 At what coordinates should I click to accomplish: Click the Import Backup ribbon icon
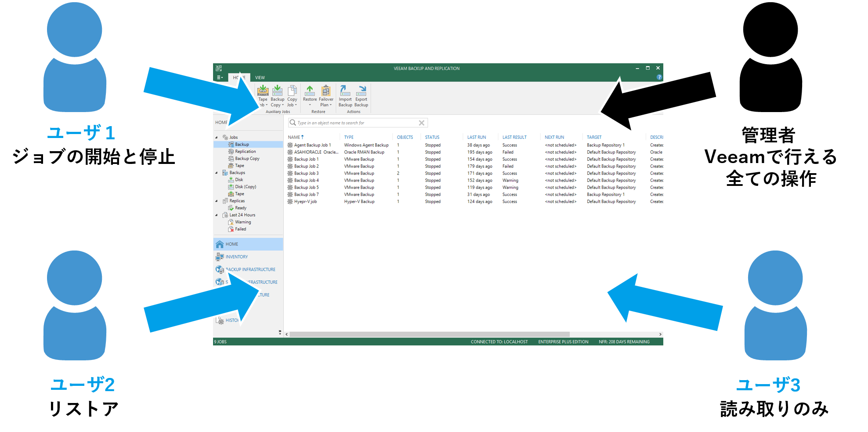[x=345, y=96]
